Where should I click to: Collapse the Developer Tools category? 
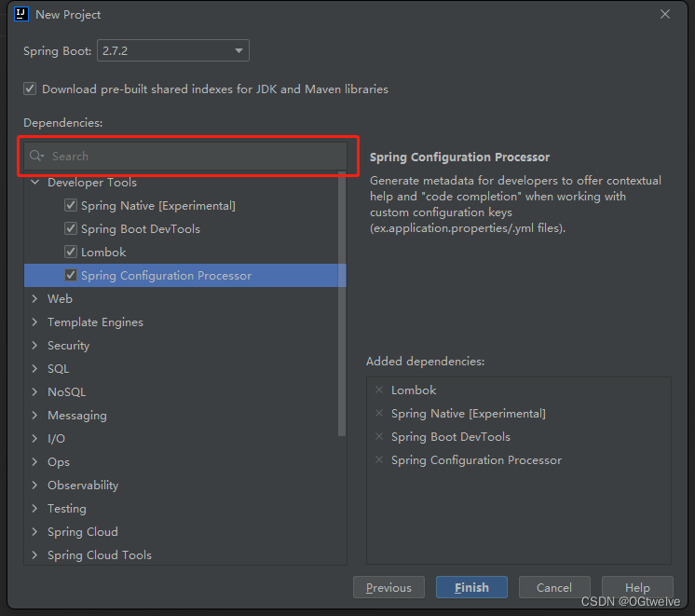35,183
